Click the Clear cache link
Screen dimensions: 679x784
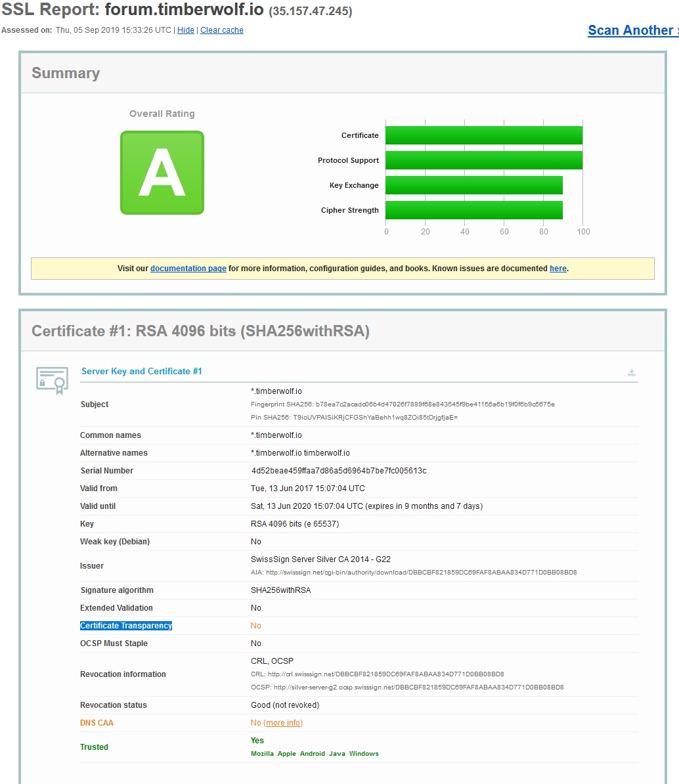[x=222, y=30]
